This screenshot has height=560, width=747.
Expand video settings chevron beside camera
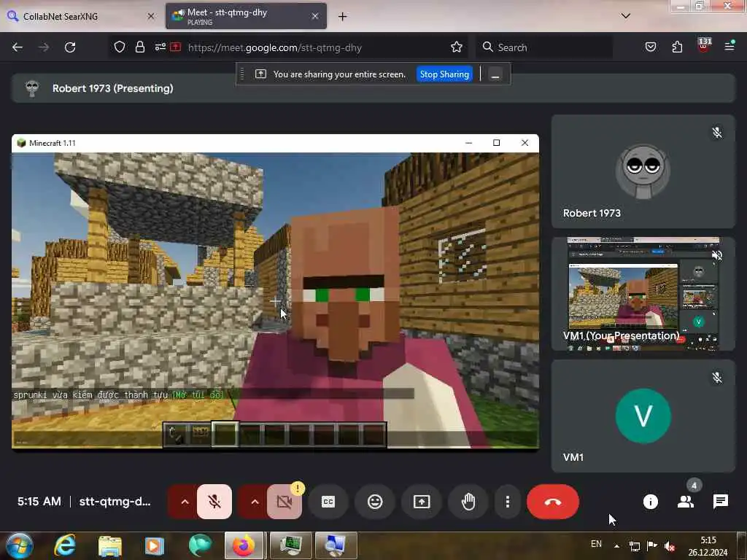(x=255, y=502)
